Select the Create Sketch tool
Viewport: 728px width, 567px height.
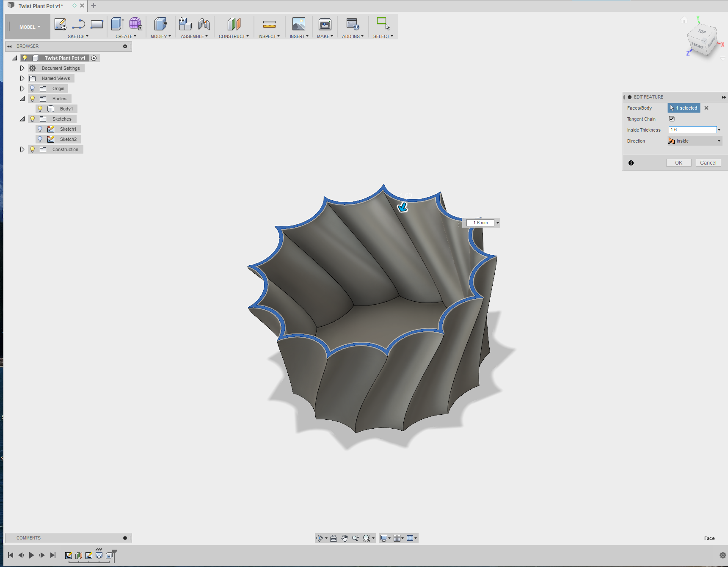(x=61, y=24)
